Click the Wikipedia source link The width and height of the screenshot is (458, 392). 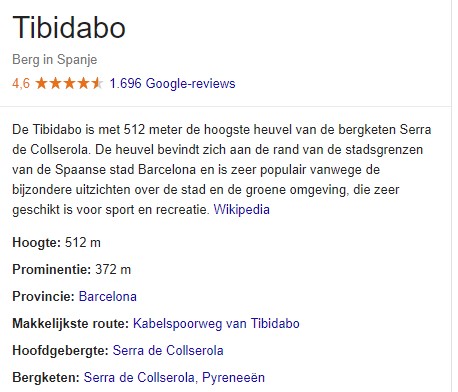click(x=241, y=210)
